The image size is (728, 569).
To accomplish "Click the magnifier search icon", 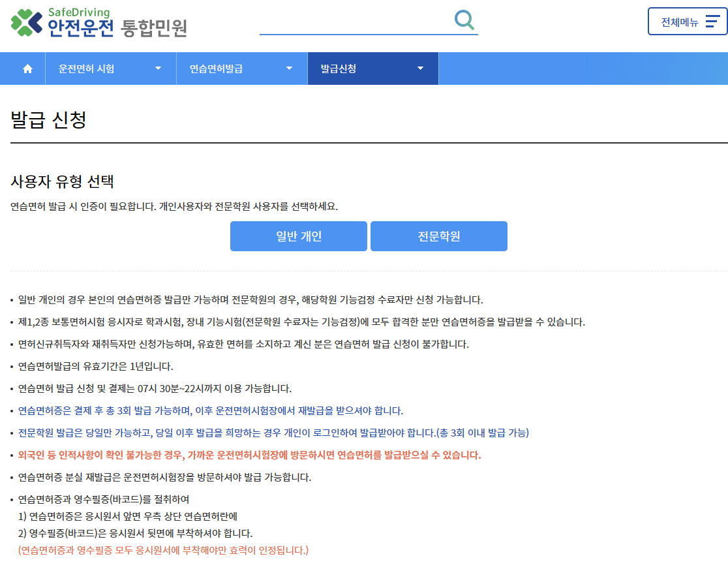I will point(464,20).
